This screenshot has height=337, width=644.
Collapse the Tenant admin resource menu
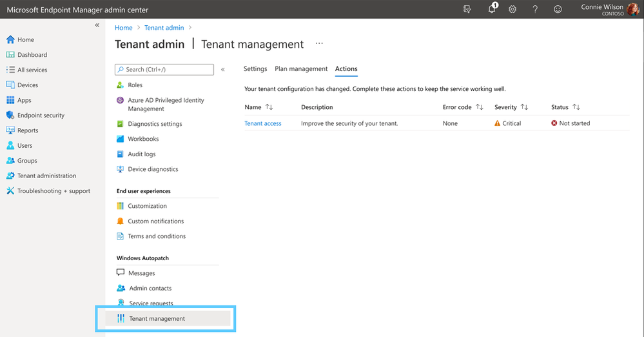pyautogui.click(x=222, y=70)
